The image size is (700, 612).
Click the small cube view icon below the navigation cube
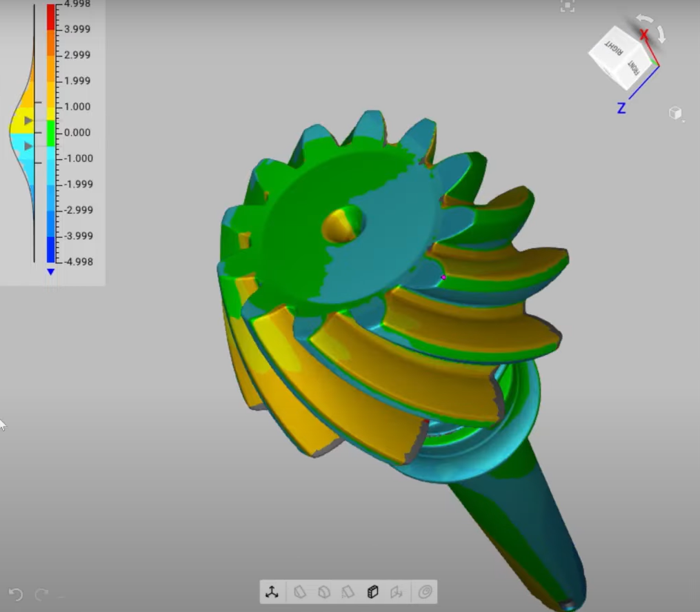pyautogui.click(x=675, y=112)
